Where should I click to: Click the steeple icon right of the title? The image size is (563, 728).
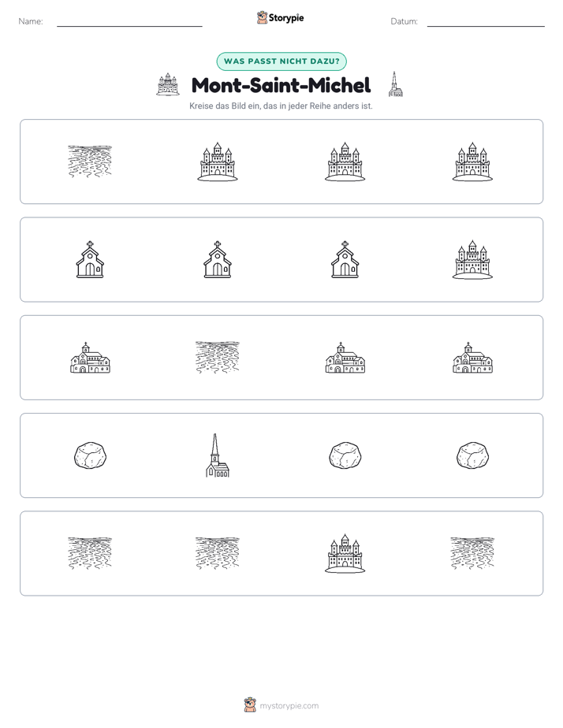pyautogui.click(x=395, y=84)
